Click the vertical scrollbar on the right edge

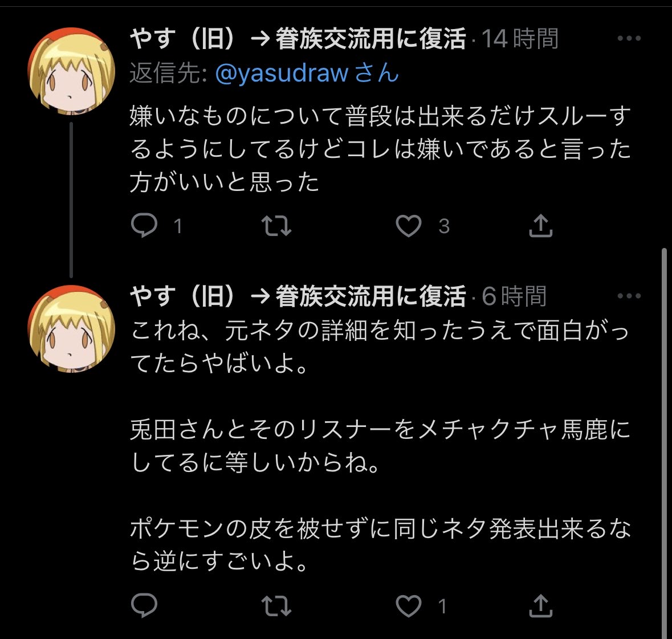(x=664, y=441)
